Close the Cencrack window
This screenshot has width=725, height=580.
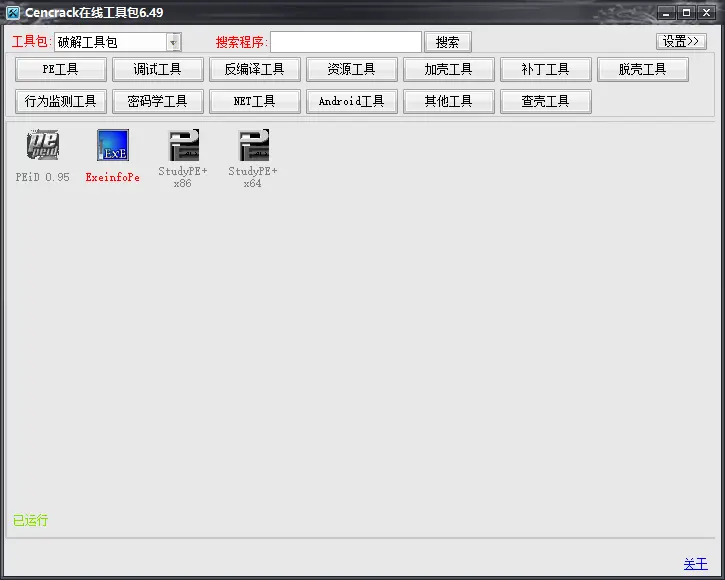pos(707,13)
